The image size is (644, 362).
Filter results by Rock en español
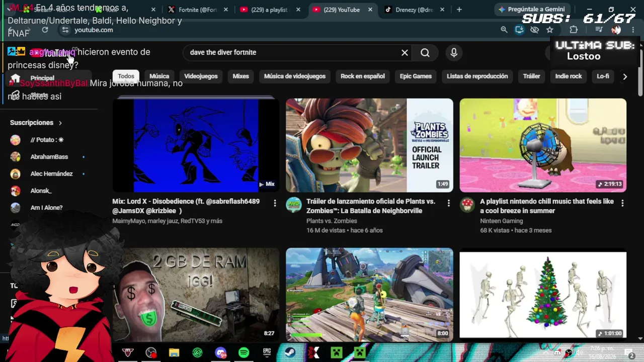363,76
